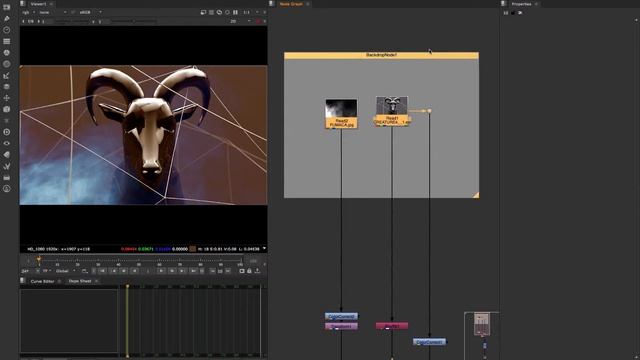Screen dimensions: 640x360
Task: Open the 3D nodes menu in left toolbar
Action: coord(7,109)
